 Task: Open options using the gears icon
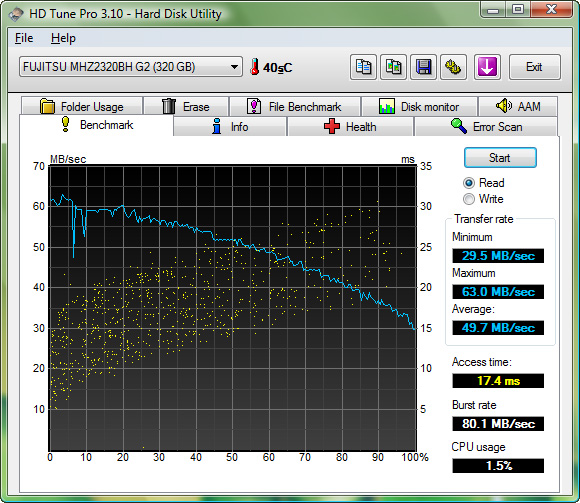click(453, 67)
